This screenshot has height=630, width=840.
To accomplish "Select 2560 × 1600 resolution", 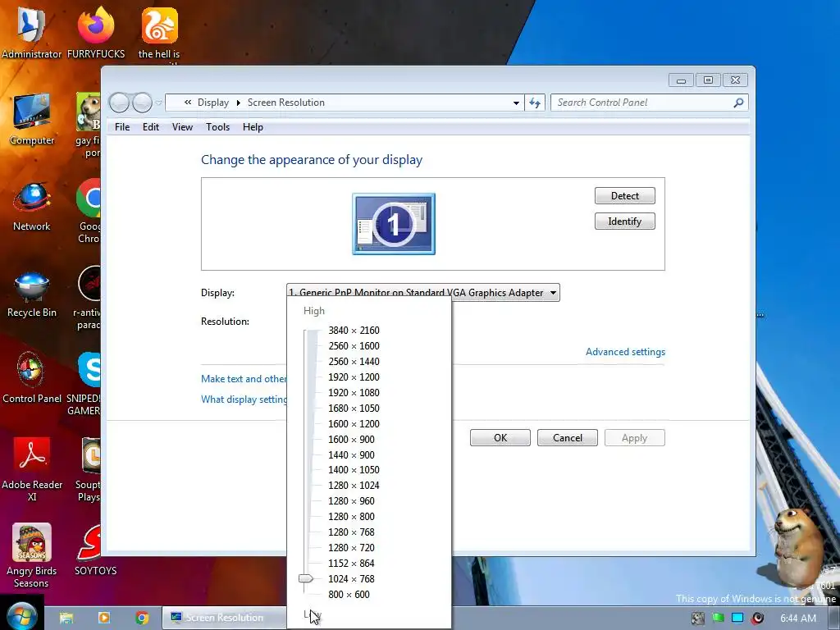I will pos(354,346).
